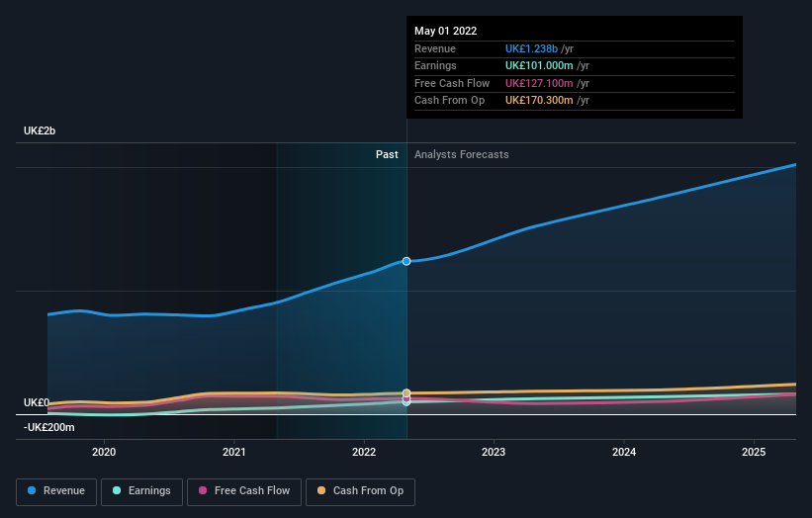Click the tooltip 'Earnings' row label
Image resolution: width=812 pixels, height=518 pixels.
pos(435,65)
